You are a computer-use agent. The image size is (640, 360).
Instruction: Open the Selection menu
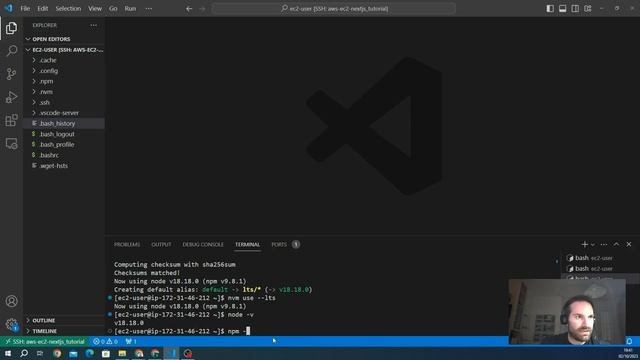pos(68,9)
